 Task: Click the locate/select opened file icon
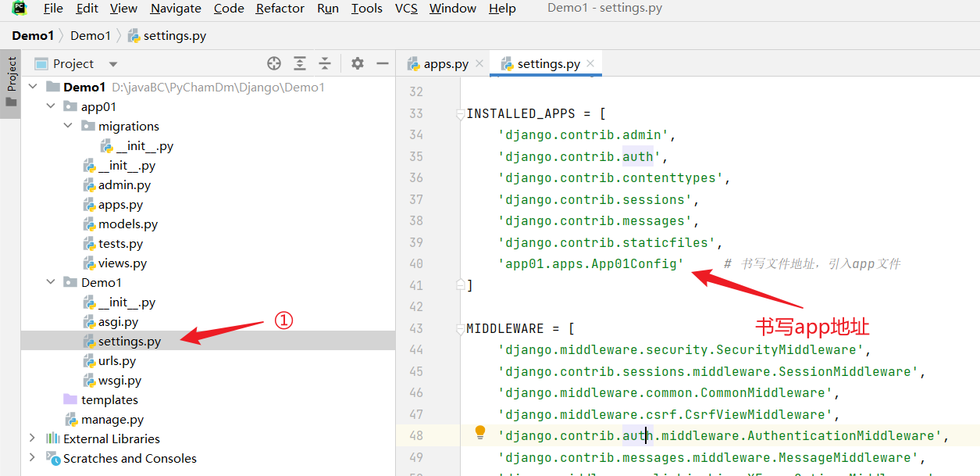click(x=274, y=63)
